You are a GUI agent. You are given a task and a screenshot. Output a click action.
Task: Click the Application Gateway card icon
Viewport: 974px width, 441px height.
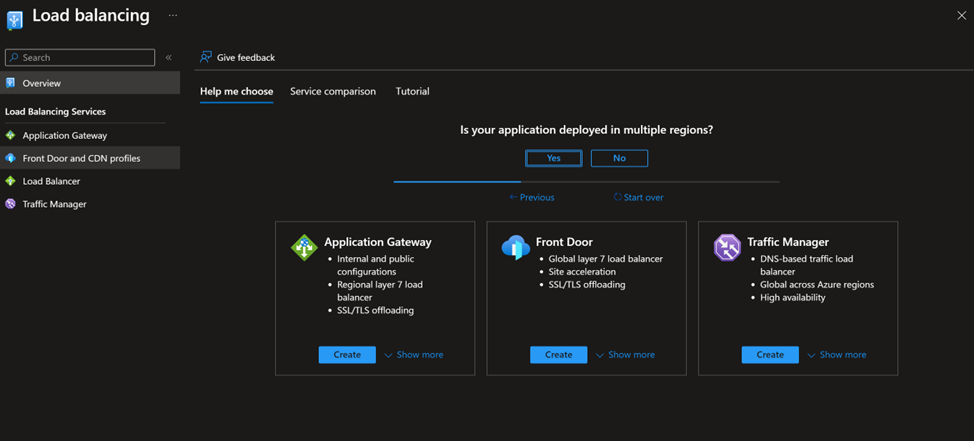(304, 248)
